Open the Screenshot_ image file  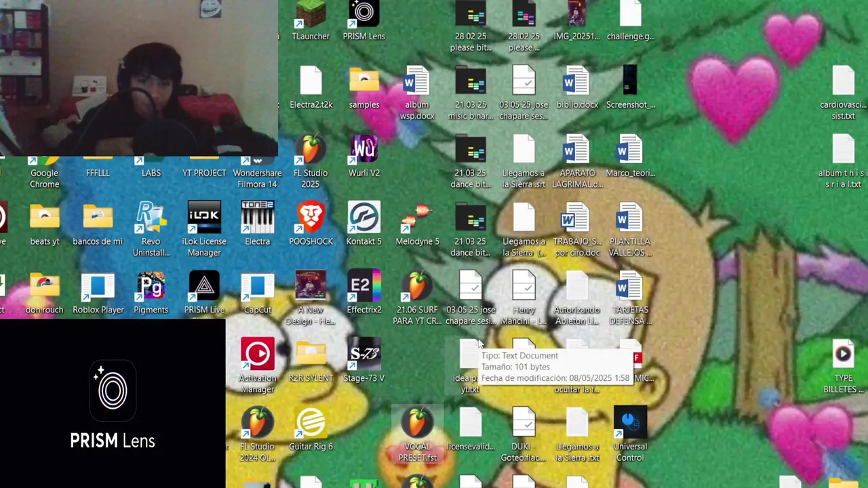(x=630, y=88)
